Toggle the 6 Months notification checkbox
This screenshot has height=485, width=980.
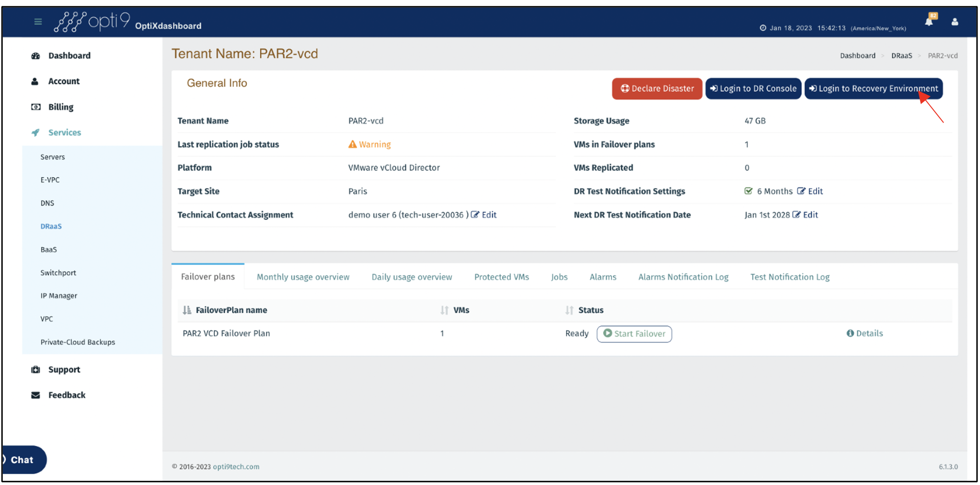[748, 191]
